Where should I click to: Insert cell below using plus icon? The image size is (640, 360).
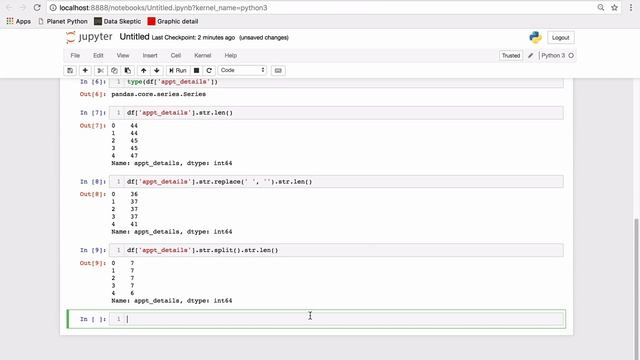click(85, 71)
